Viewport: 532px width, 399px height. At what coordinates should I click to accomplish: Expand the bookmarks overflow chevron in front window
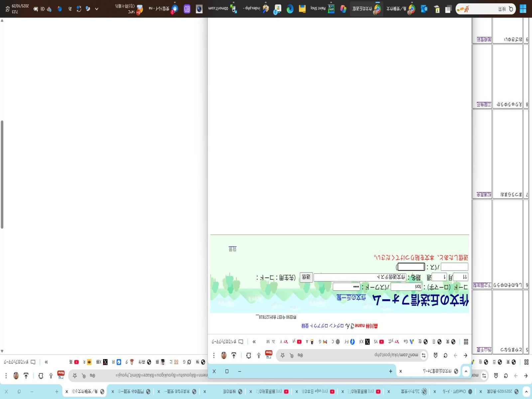[x=254, y=342]
